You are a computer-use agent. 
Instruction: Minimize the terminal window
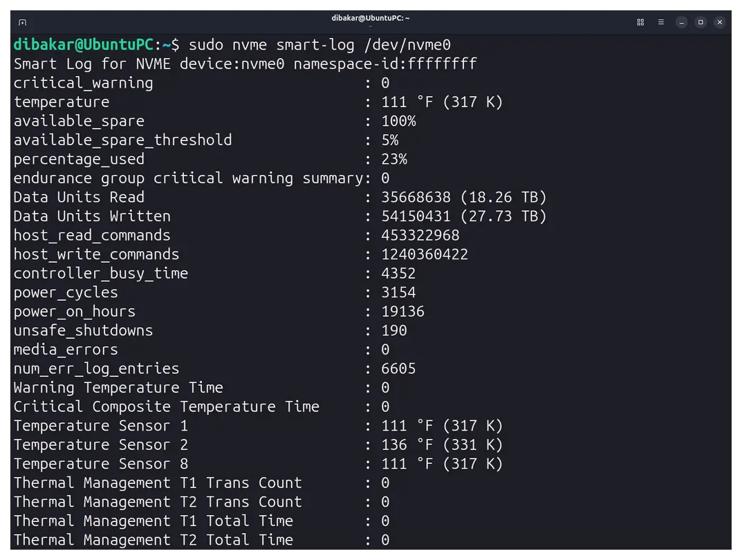pyautogui.click(x=681, y=22)
